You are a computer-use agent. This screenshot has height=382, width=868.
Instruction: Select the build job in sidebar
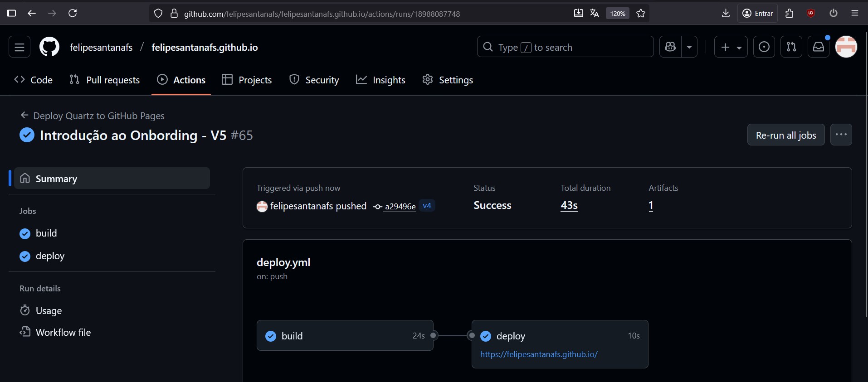[46, 233]
